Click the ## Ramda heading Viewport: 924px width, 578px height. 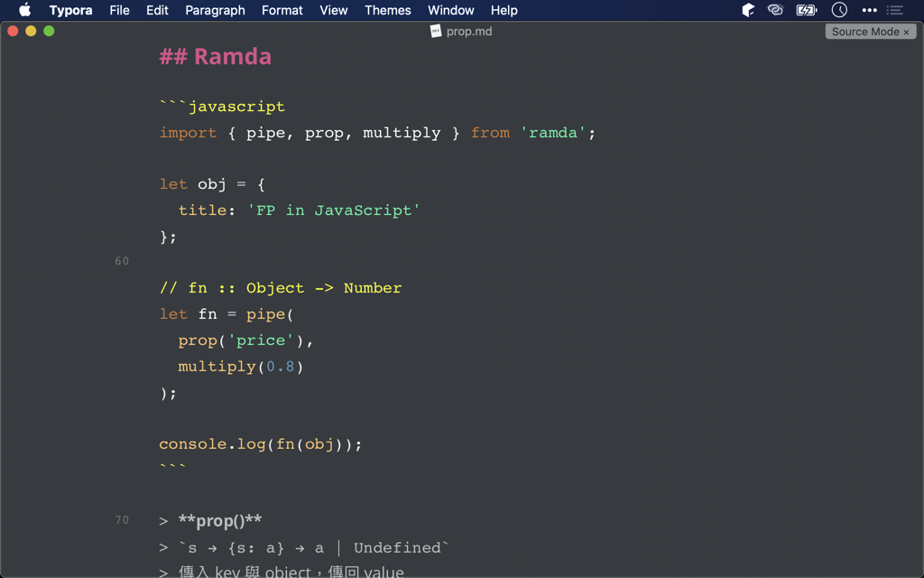tap(215, 57)
